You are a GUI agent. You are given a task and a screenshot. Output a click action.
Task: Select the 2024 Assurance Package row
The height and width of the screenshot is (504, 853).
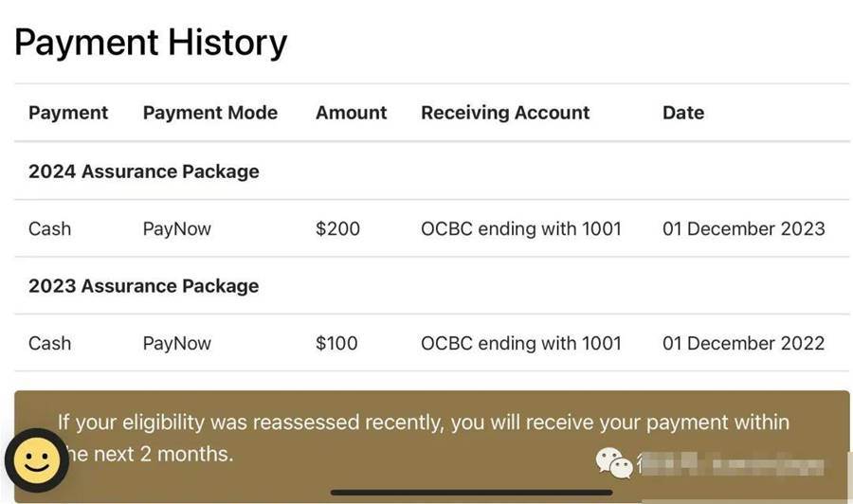pyautogui.click(x=144, y=171)
